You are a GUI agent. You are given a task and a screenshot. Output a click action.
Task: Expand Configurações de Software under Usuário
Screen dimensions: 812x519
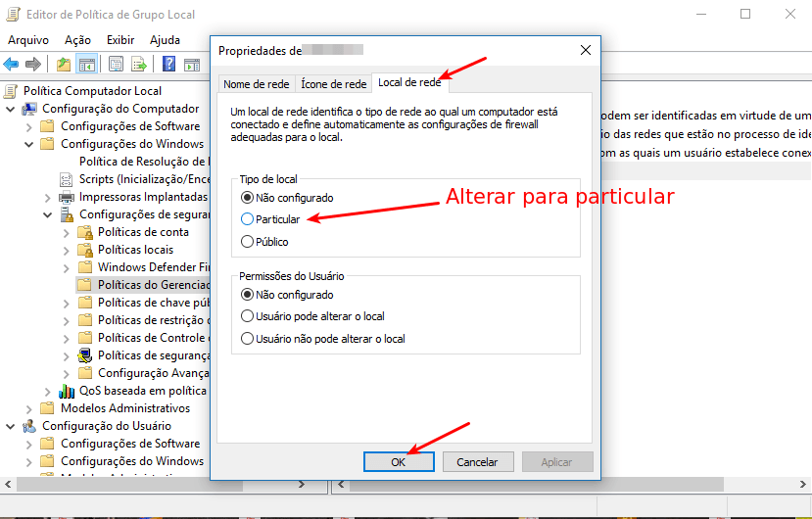click(29, 444)
